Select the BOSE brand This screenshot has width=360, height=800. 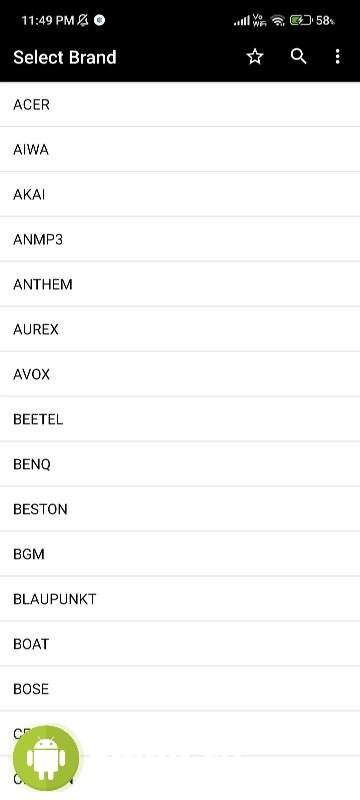(180, 688)
